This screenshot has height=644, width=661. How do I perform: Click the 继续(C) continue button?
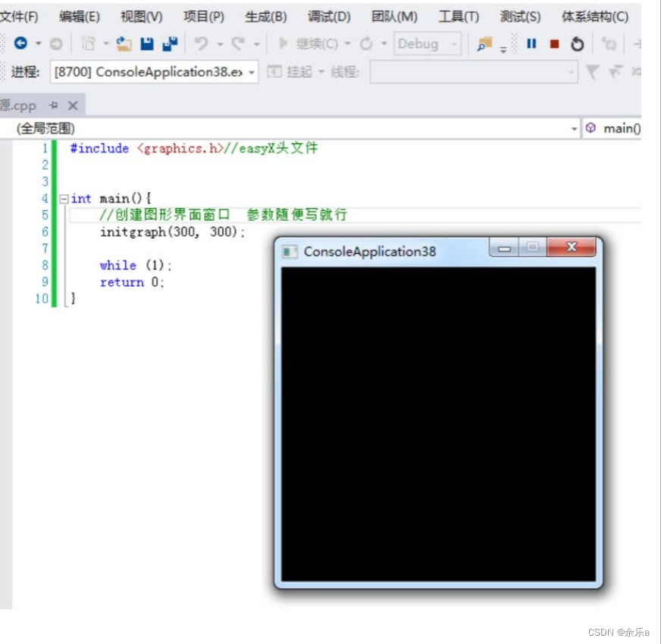pos(309,43)
